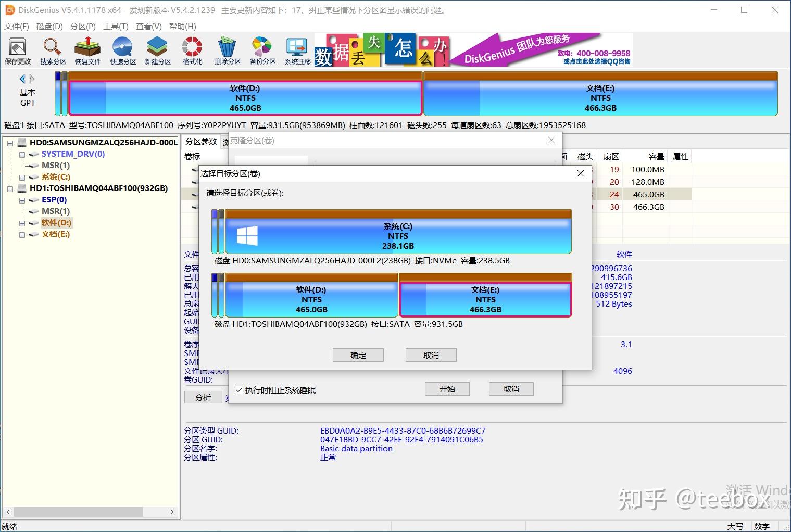Go to previous disk with left arrow

[x=22, y=79]
